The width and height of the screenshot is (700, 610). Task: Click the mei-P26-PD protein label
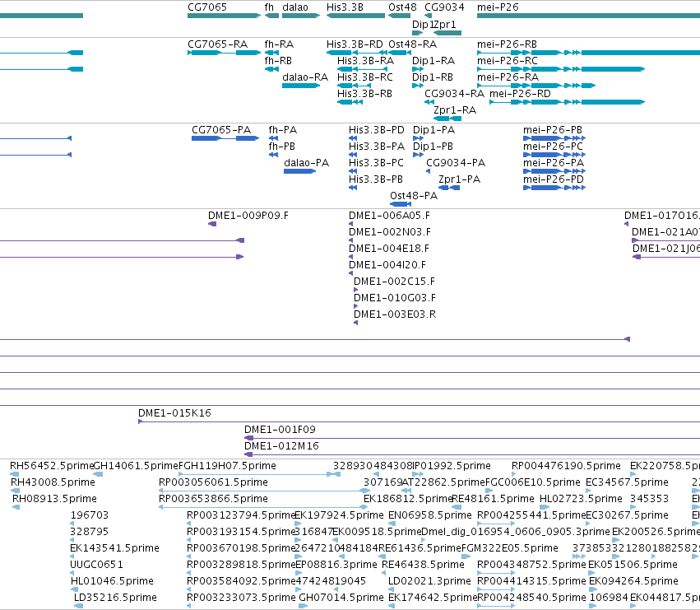click(x=553, y=179)
